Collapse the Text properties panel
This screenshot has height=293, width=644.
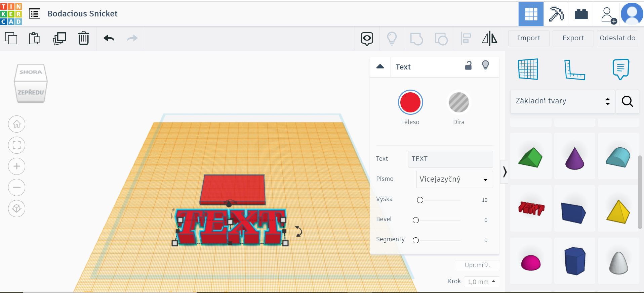click(380, 66)
